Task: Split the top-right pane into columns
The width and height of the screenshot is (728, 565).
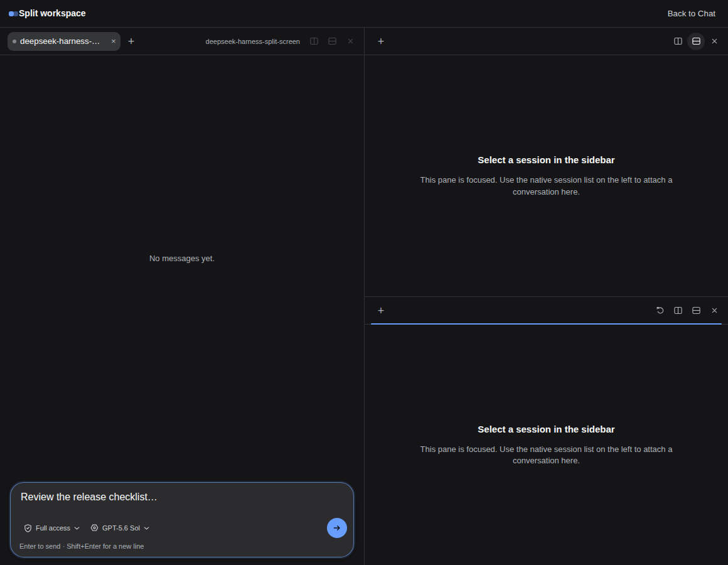Action: (x=678, y=41)
